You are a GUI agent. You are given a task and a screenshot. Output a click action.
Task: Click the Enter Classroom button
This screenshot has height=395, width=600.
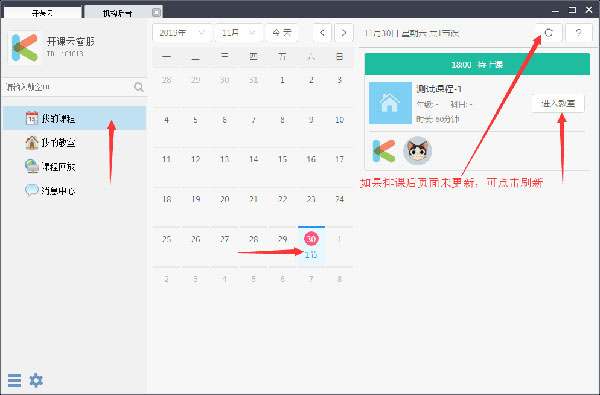pyautogui.click(x=558, y=103)
